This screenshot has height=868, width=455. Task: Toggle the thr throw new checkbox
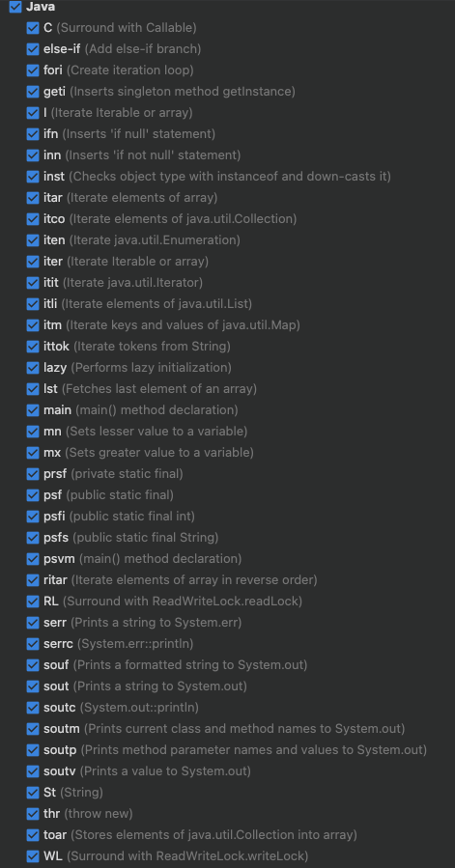(x=33, y=813)
